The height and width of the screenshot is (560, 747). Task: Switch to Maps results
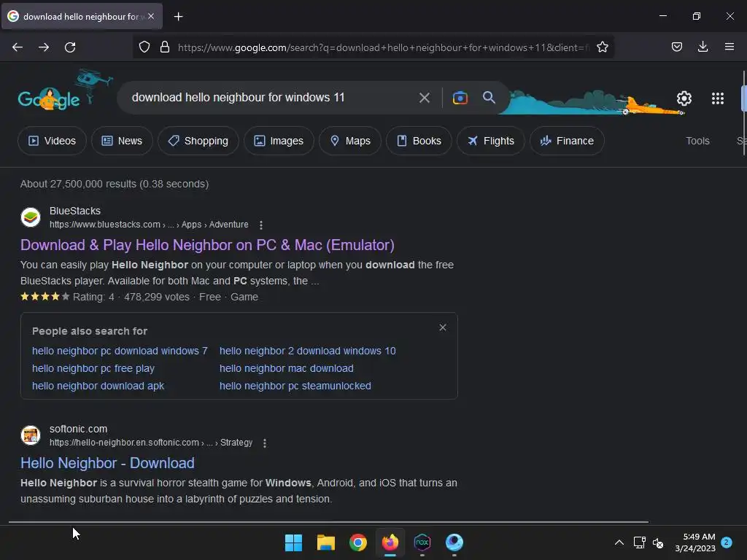(x=350, y=141)
